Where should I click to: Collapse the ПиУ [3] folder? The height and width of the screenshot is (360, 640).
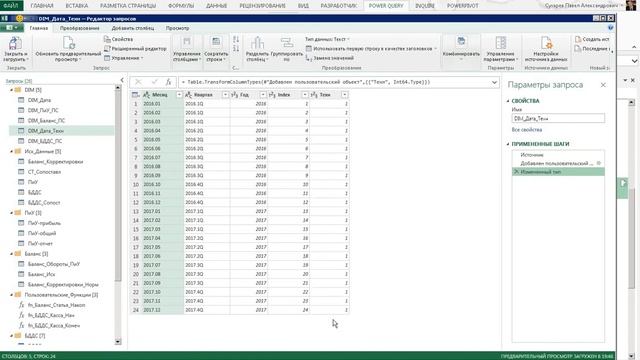point(11,213)
